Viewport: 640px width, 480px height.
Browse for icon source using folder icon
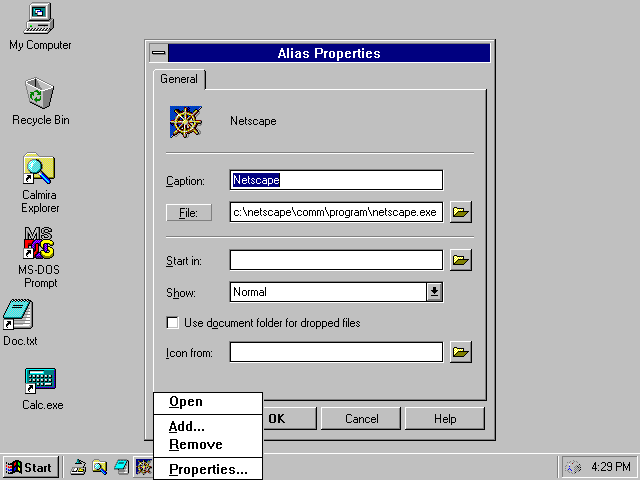[461, 352]
